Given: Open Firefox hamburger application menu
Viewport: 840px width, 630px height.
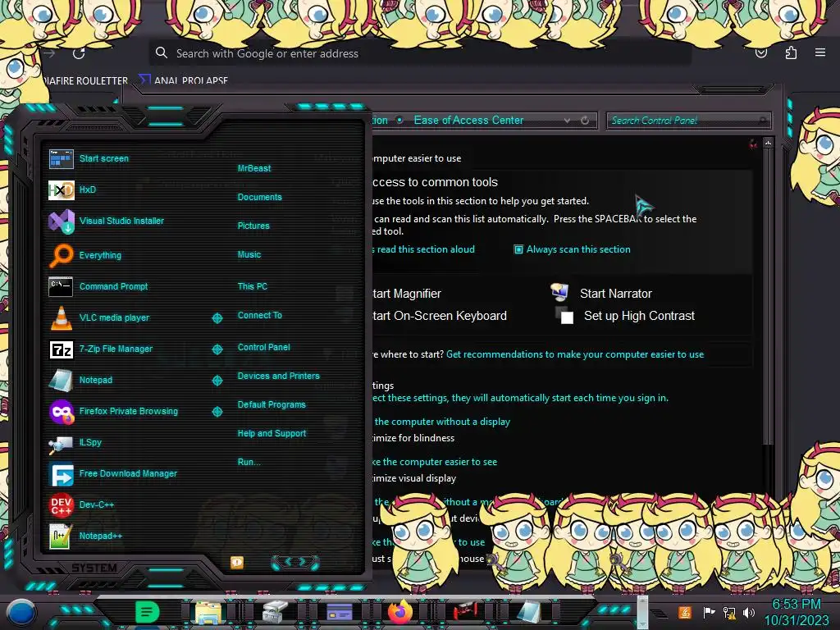Looking at the screenshot, I should pyautogui.click(x=820, y=52).
